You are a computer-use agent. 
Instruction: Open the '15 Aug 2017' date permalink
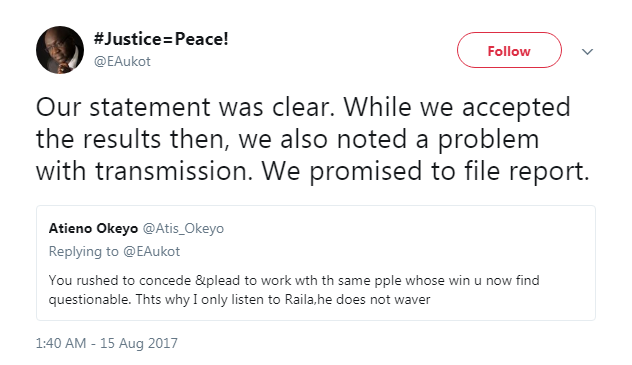139,343
